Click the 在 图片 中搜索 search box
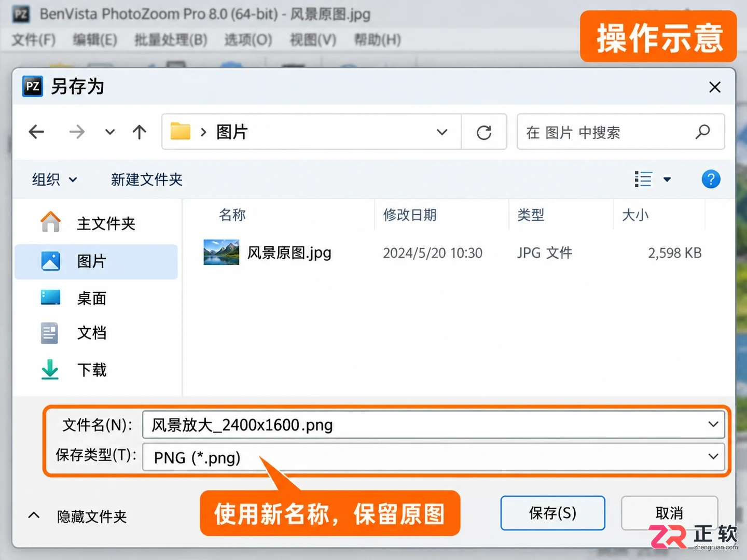 click(x=620, y=132)
